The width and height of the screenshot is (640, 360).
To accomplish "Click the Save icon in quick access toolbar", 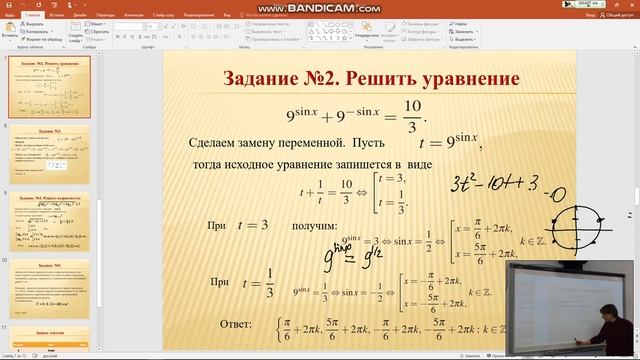I will (9, 5).
